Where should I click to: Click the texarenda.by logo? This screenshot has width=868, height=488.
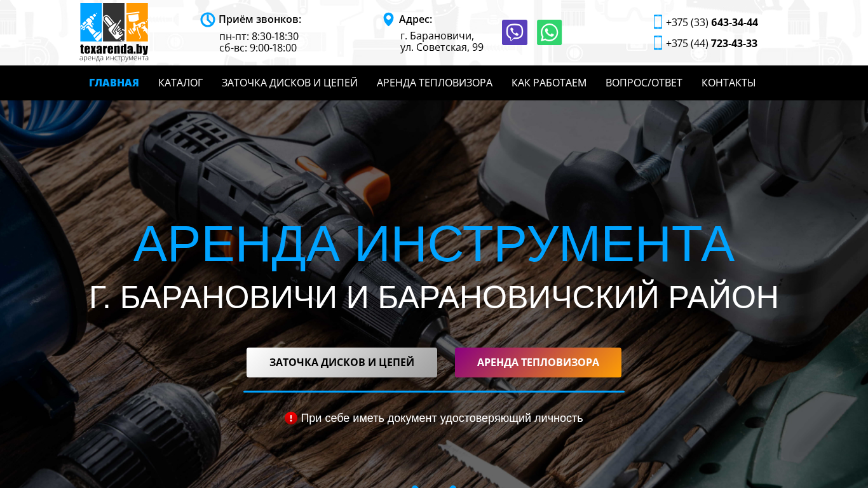[114, 32]
